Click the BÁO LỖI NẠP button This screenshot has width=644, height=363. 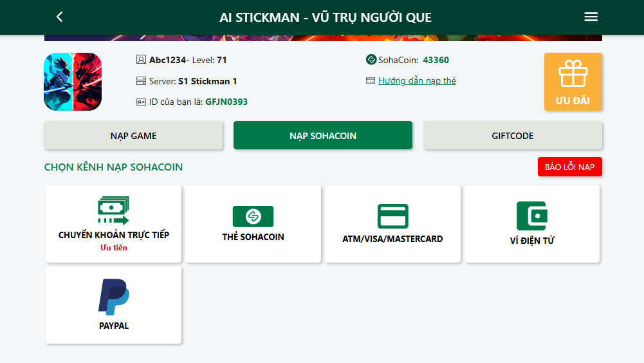click(x=569, y=167)
